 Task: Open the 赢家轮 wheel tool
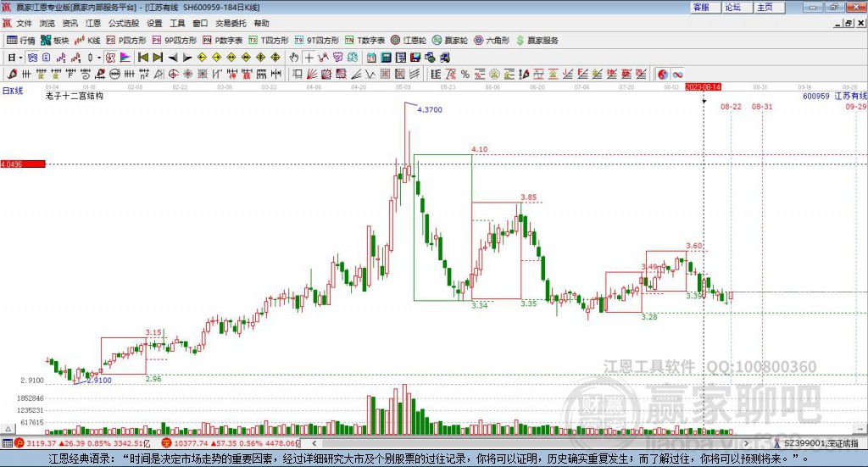(x=450, y=41)
